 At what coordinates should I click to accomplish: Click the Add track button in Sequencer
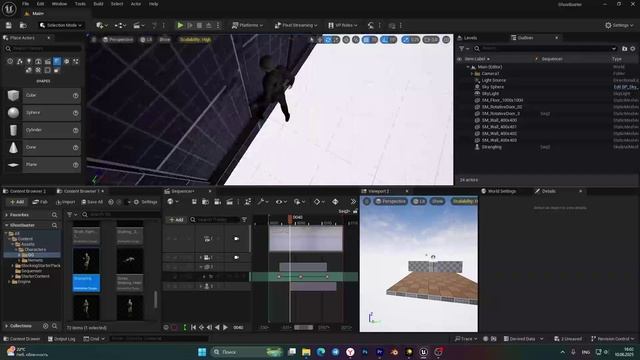click(x=176, y=220)
